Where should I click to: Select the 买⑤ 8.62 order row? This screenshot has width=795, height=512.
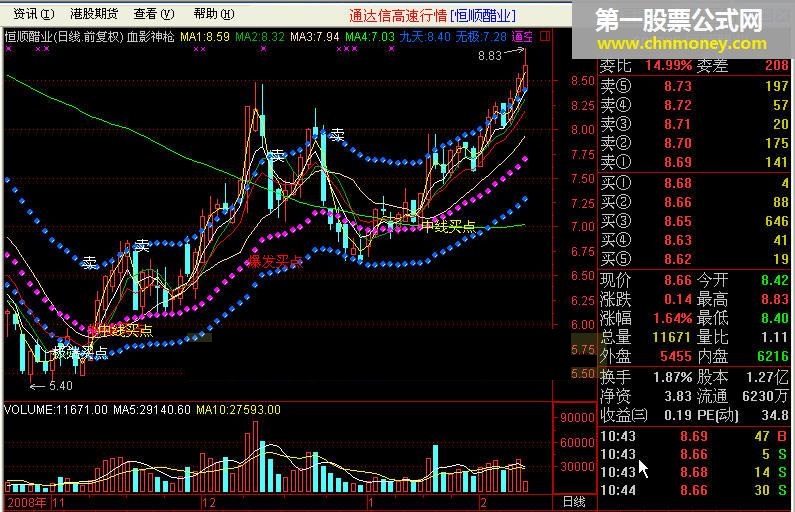[x=694, y=259]
